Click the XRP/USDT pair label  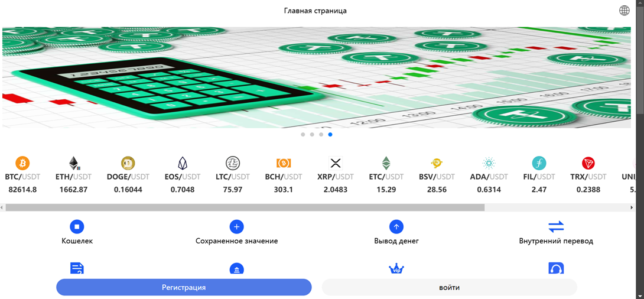point(336,177)
